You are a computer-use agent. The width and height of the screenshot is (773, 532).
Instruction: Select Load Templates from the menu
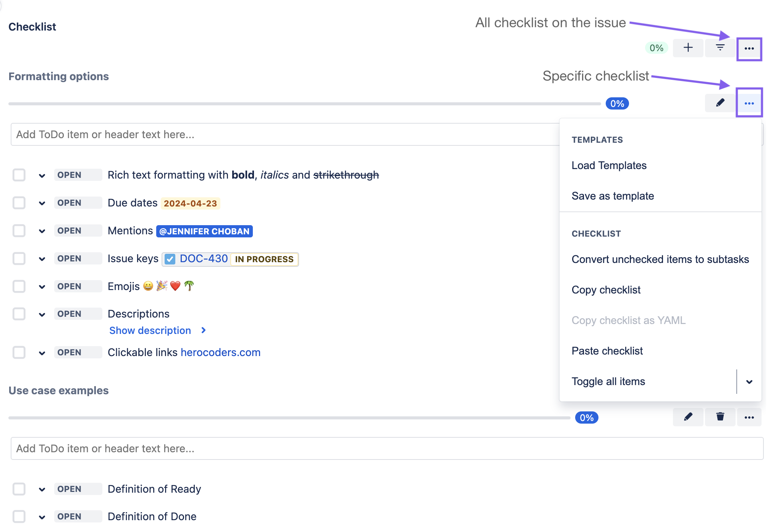609,166
